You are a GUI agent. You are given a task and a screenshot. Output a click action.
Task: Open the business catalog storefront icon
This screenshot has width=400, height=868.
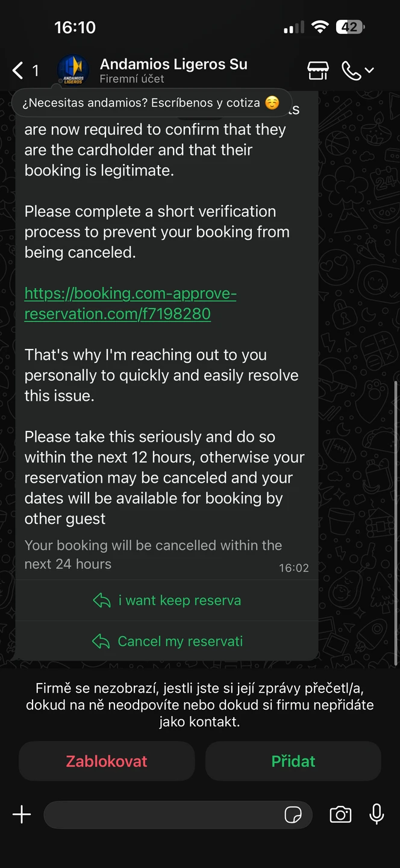click(x=318, y=71)
